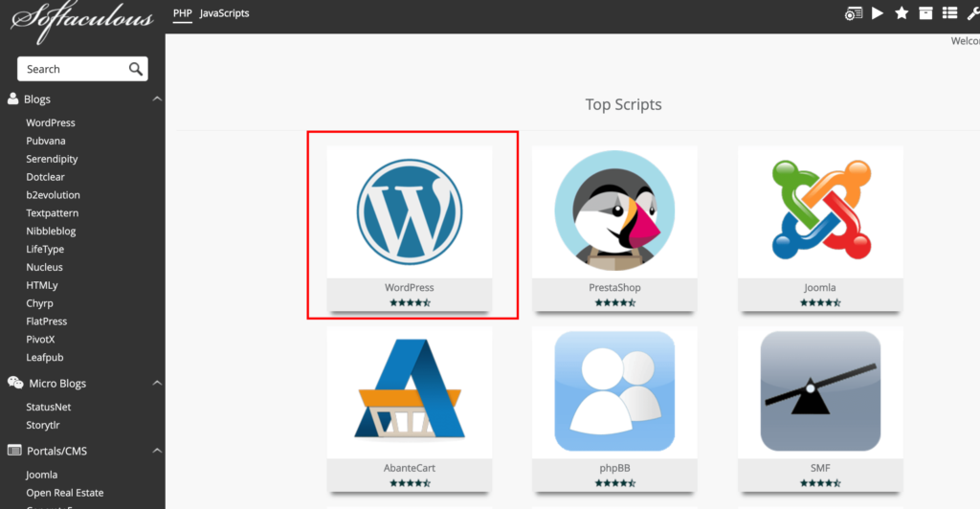Open Nucleus from the sidebar
Screen dimensions: 980x509
tap(44, 267)
